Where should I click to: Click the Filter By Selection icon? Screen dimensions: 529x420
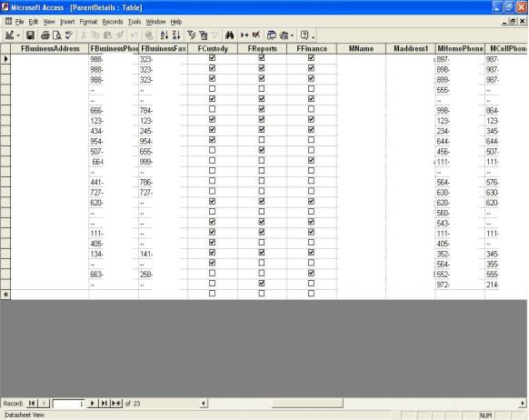[x=191, y=35]
